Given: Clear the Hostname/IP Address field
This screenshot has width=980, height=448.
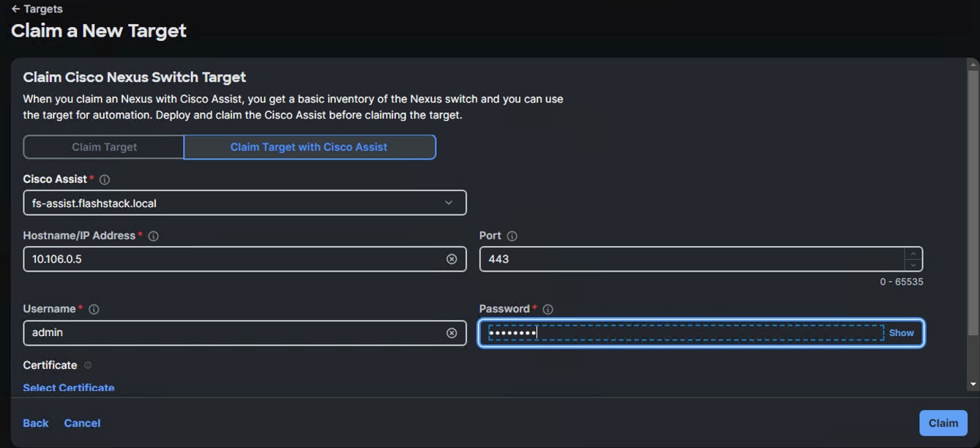Looking at the screenshot, I should pos(452,258).
